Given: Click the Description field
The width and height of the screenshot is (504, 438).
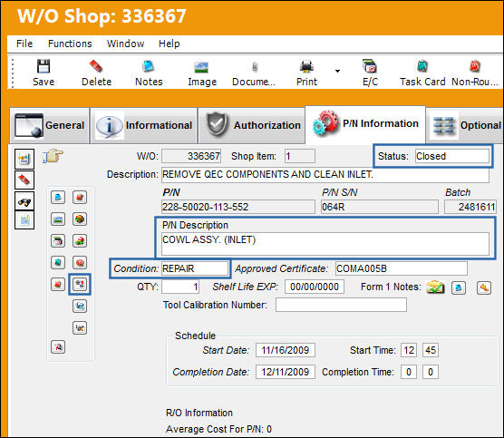Looking at the screenshot, I should click(x=325, y=175).
